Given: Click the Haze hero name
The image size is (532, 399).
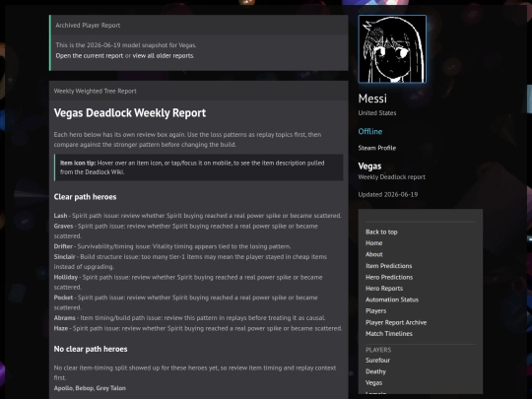Looking at the screenshot, I should (x=61, y=328).
